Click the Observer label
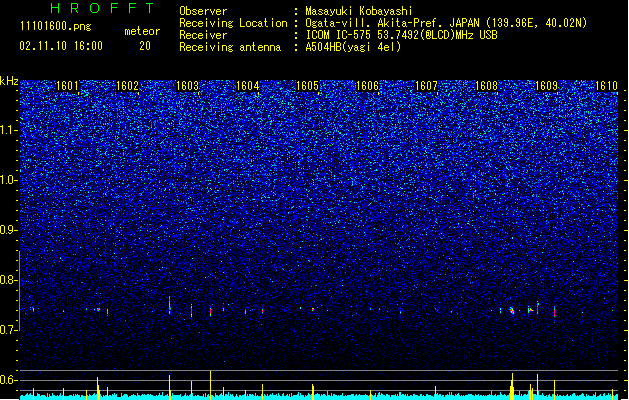This screenshot has height=400, width=629. (203, 11)
